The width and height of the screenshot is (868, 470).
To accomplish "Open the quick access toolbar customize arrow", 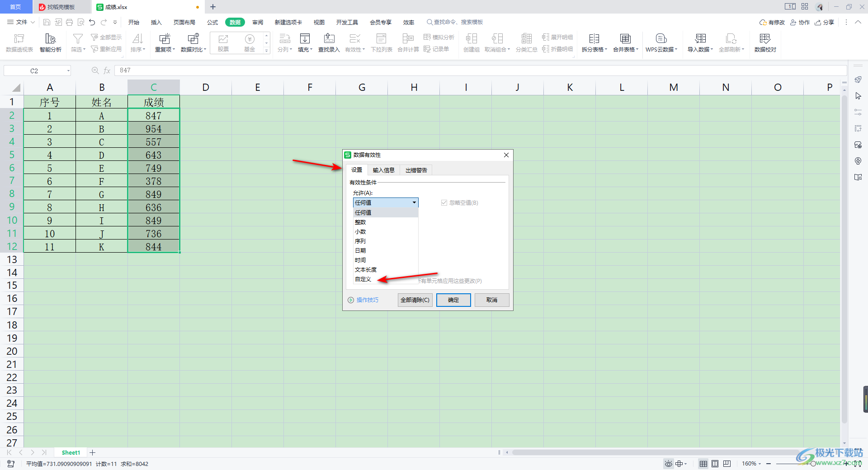I will [x=115, y=22].
